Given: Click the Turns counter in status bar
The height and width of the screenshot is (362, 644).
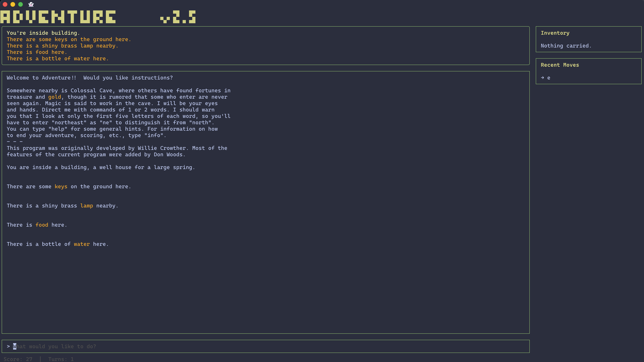Looking at the screenshot, I should click(x=61, y=359).
